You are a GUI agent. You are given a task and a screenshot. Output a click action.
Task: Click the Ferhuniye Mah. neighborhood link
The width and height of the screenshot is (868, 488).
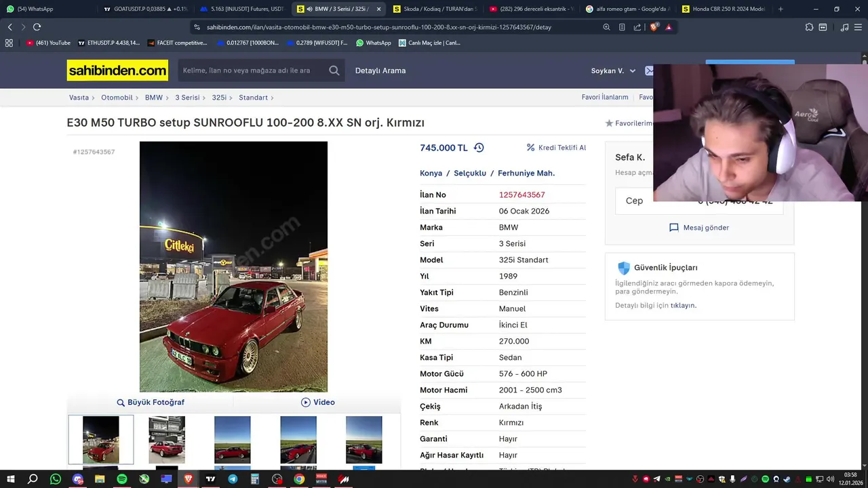tap(526, 174)
